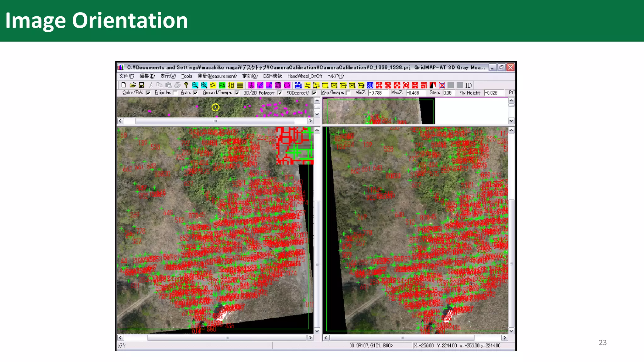Click the MaxZ value field
The width and height of the screenshot is (644, 362).
tap(416, 93)
